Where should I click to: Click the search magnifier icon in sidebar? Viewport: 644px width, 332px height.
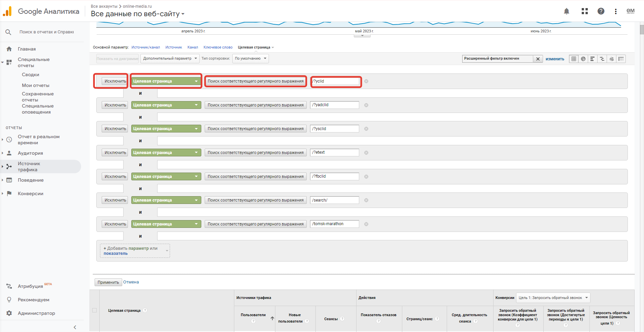pyautogui.click(x=8, y=32)
